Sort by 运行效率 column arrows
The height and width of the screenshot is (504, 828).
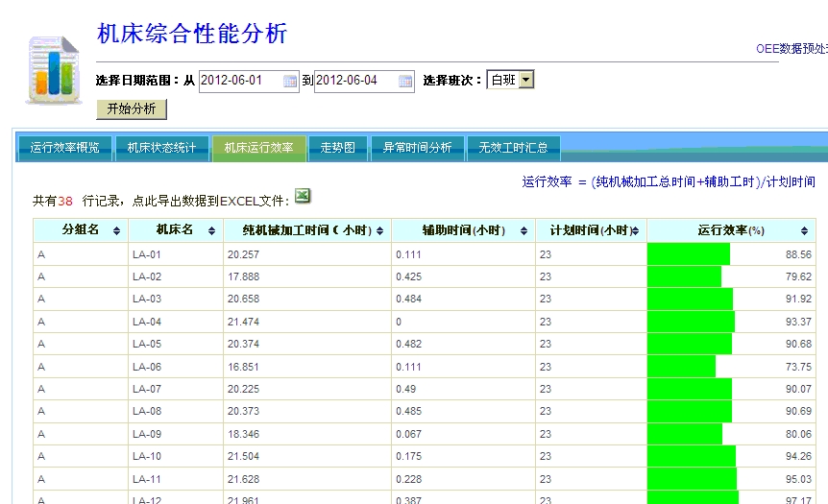(804, 230)
